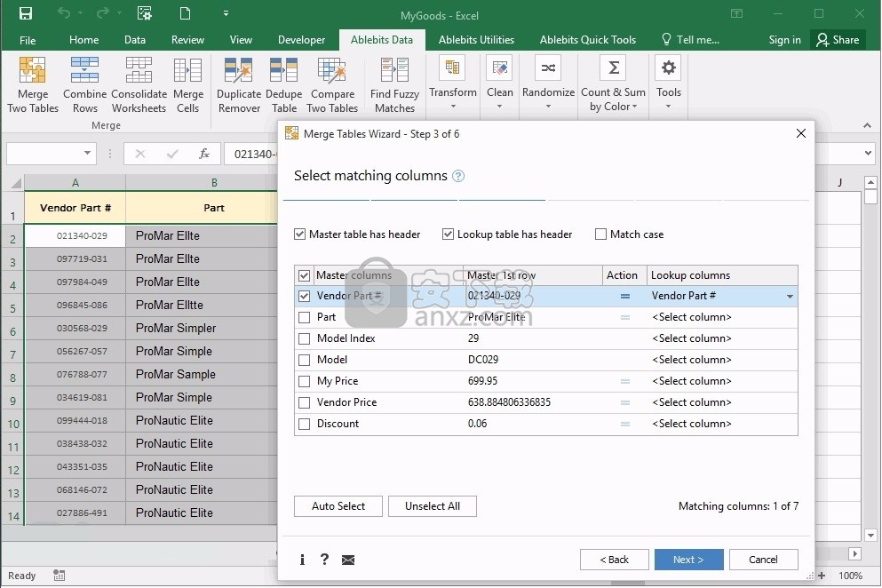Click the envelope email icon in wizard
882x588 pixels.
[348, 560]
